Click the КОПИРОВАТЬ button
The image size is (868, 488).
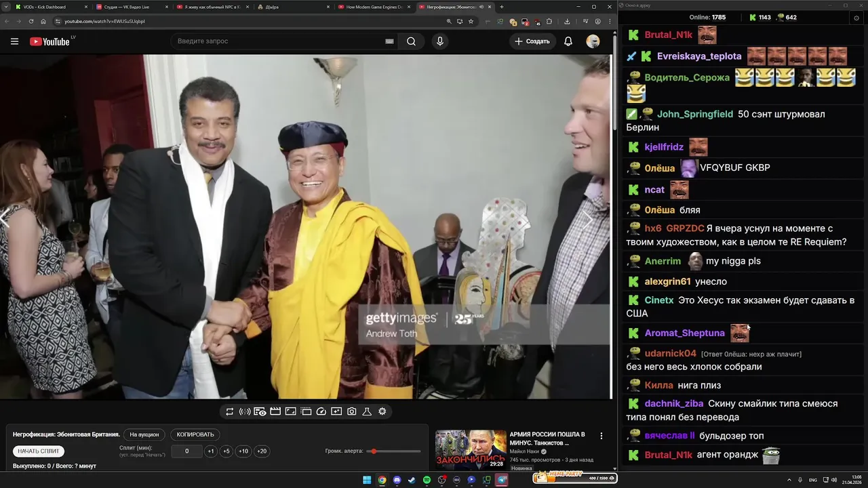click(x=195, y=434)
